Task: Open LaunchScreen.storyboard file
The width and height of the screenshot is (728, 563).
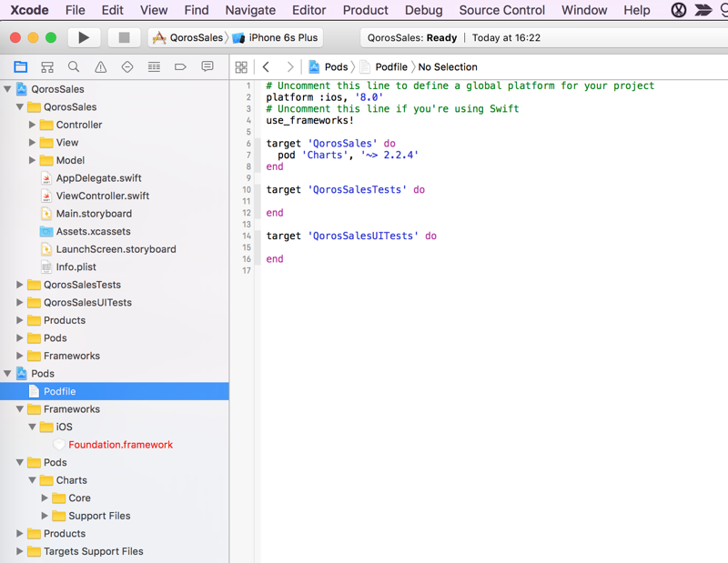Action: click(116, 249)
